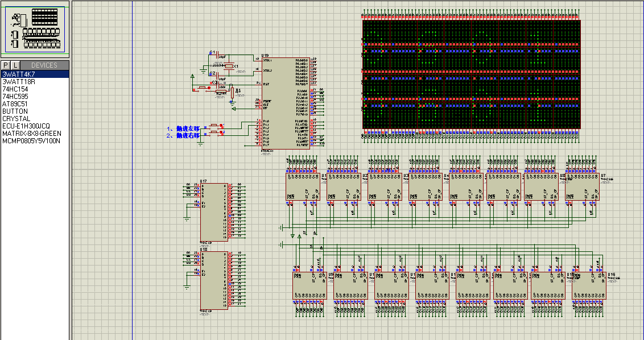Viewport: 644px width, 340px height.
Task: Click ground symbol below the U17 decoder
Action: [x=187, y=219]
